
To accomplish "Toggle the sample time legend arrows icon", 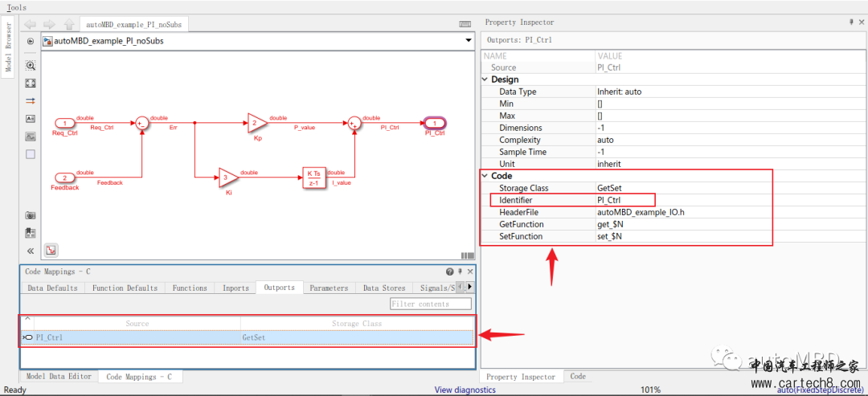I will click(x=31, y=100).
